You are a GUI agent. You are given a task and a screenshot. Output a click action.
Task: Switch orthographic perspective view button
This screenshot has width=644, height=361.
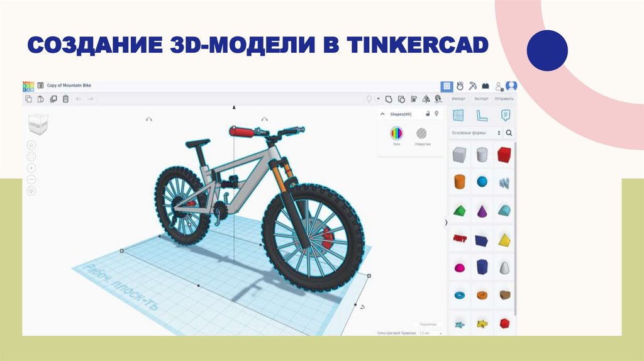click(31, 191)
